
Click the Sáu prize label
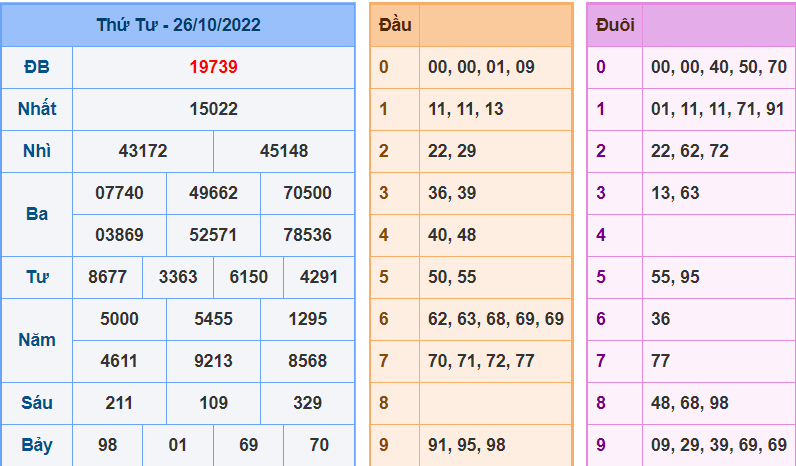37,403
